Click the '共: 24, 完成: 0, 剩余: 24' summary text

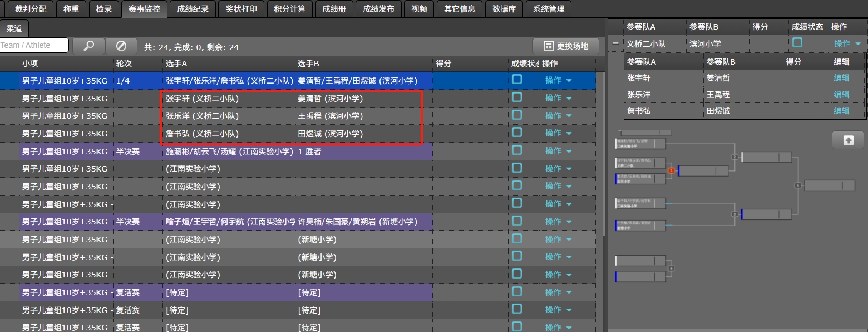coord(191,47)
